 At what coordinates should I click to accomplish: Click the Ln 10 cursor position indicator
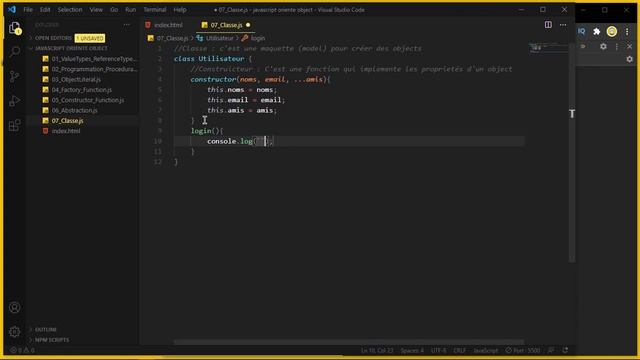377,350
